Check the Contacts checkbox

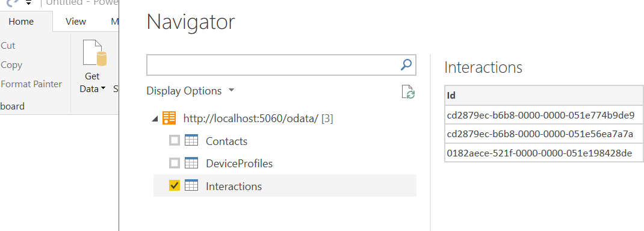click(175, 141)
